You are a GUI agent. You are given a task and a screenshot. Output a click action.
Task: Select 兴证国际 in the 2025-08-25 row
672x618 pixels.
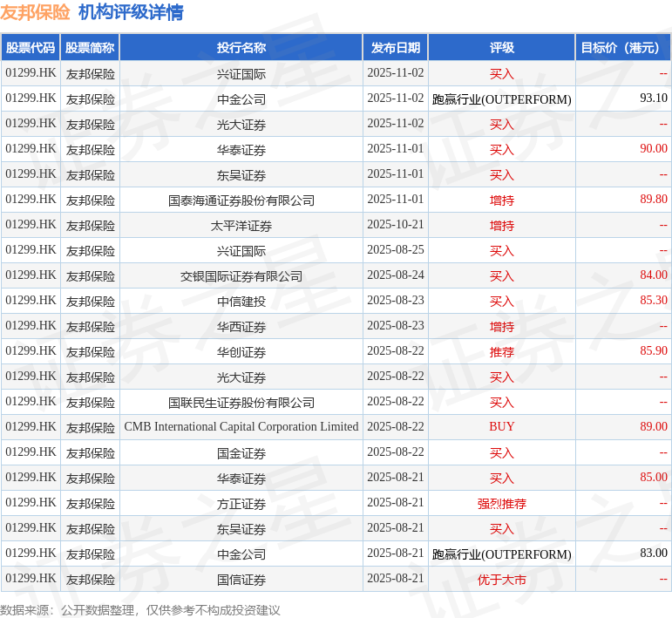pyautogui.click(x=241, y=251)
